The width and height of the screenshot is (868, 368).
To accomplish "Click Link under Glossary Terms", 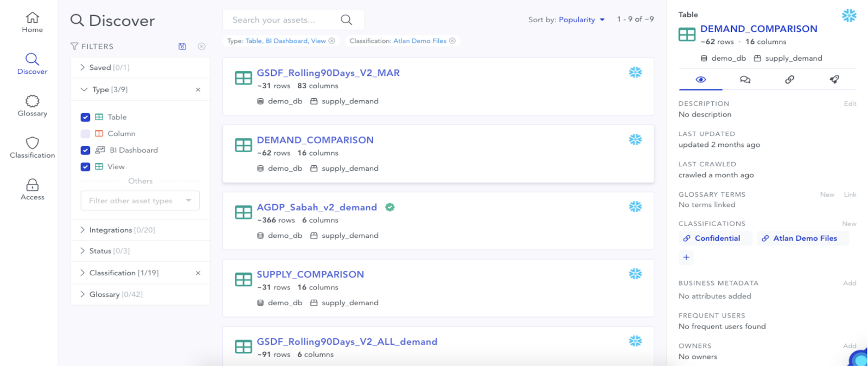I will pos(850,195).
